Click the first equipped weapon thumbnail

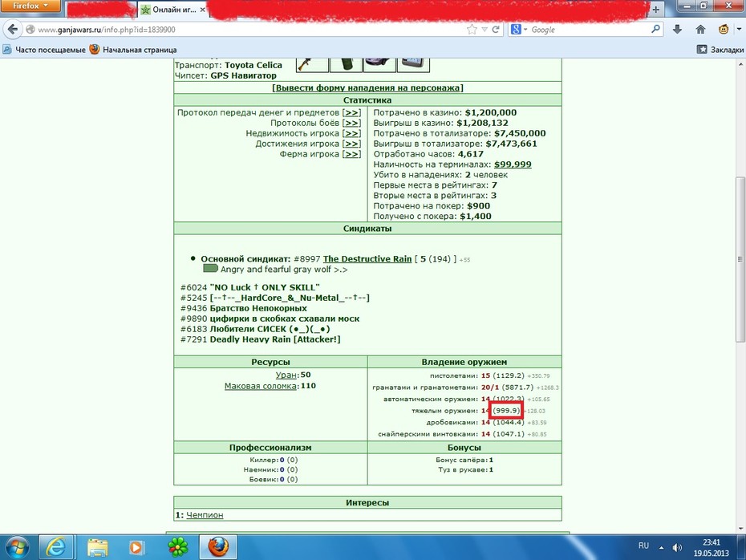pyautogui.click(x=312, y=65)
